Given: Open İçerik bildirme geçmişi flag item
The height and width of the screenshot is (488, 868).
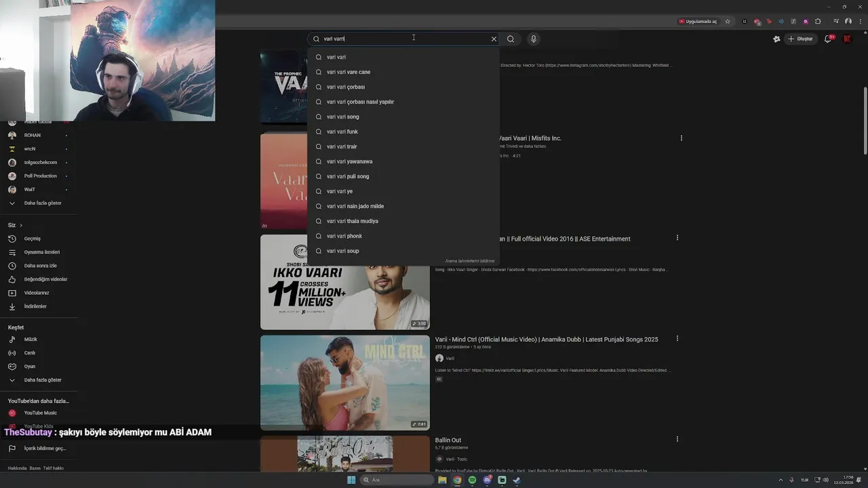Looking at the screenshot, I should pos(39,448).
